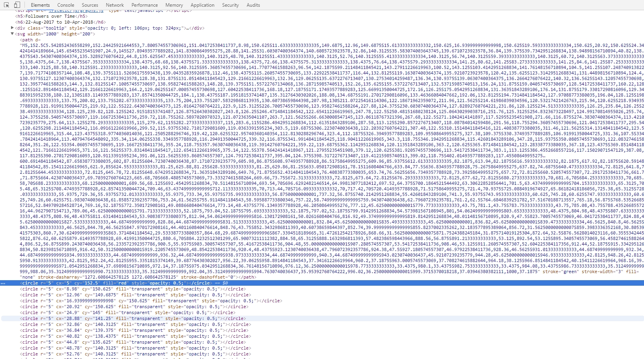Select the circle with cx="36.84"

(x=134, y=330)
